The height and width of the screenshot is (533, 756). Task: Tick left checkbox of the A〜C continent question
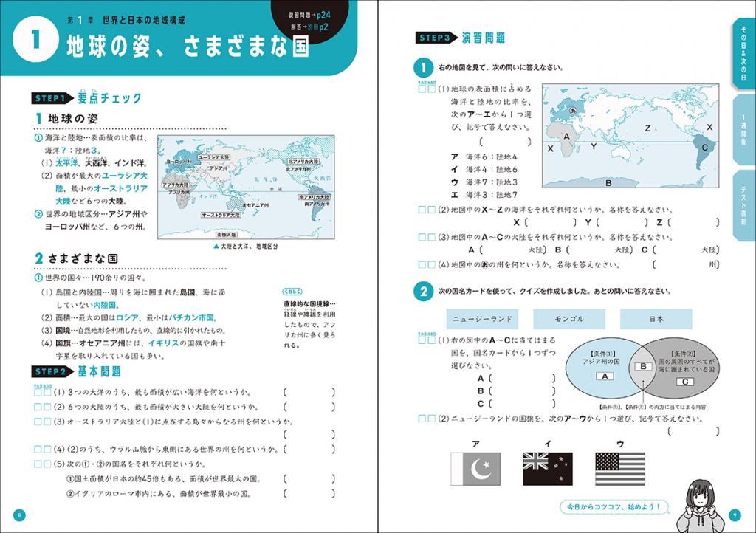(422, 237)
